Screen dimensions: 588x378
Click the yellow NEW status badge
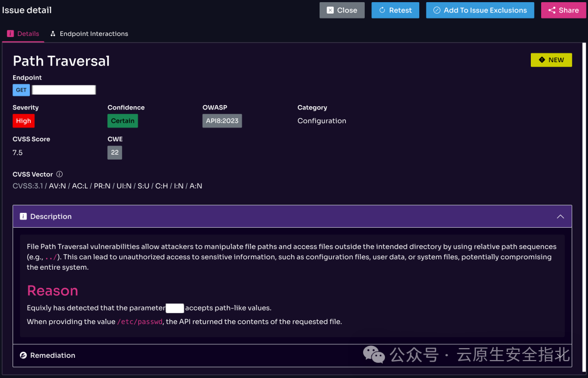pos(551,60)
